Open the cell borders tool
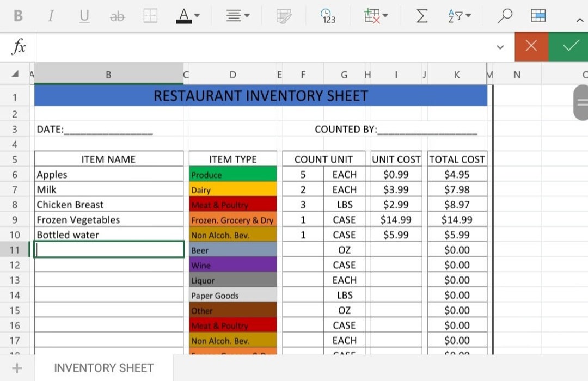588x381 pixels. (x=150, y=16)
